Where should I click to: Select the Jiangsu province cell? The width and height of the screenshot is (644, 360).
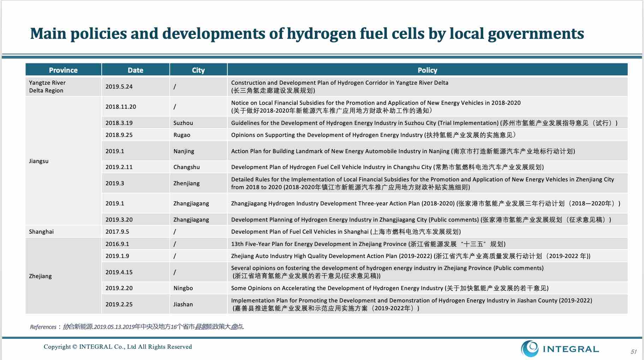click(63, 161)
